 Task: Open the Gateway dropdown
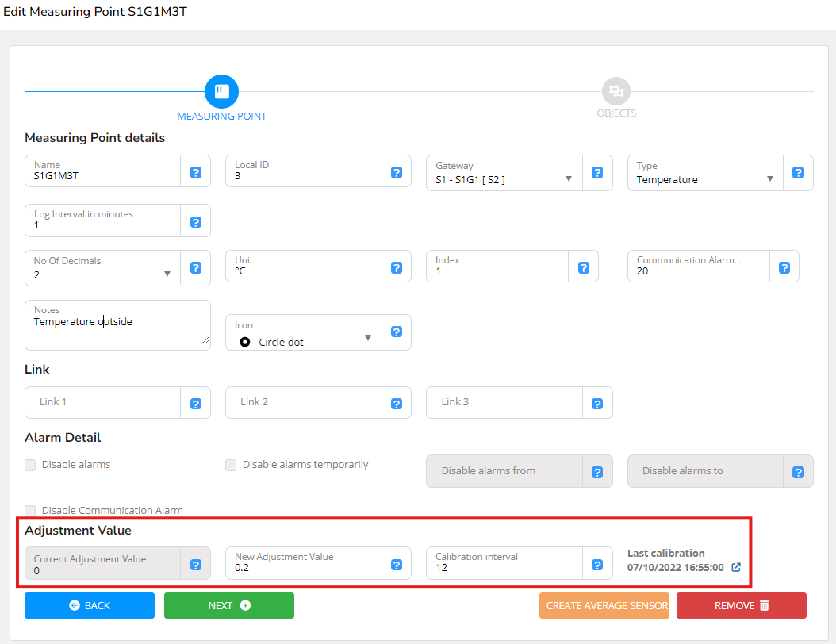(x=504, y=172)
